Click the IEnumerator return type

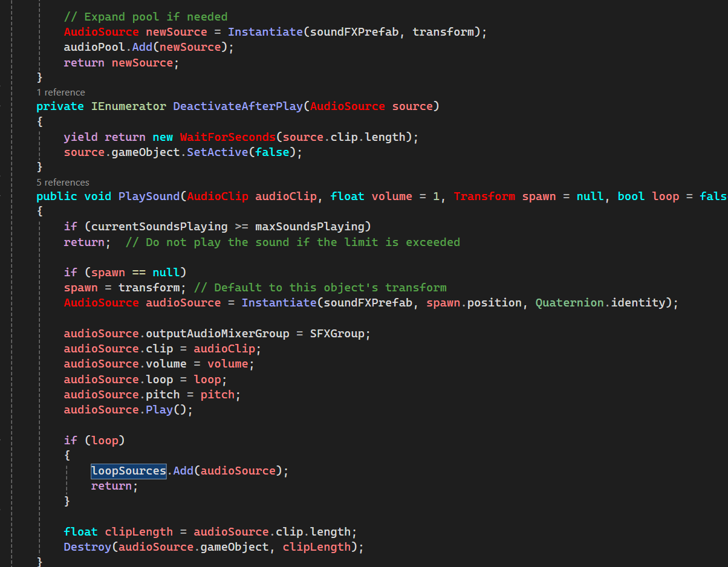point(128,106)
